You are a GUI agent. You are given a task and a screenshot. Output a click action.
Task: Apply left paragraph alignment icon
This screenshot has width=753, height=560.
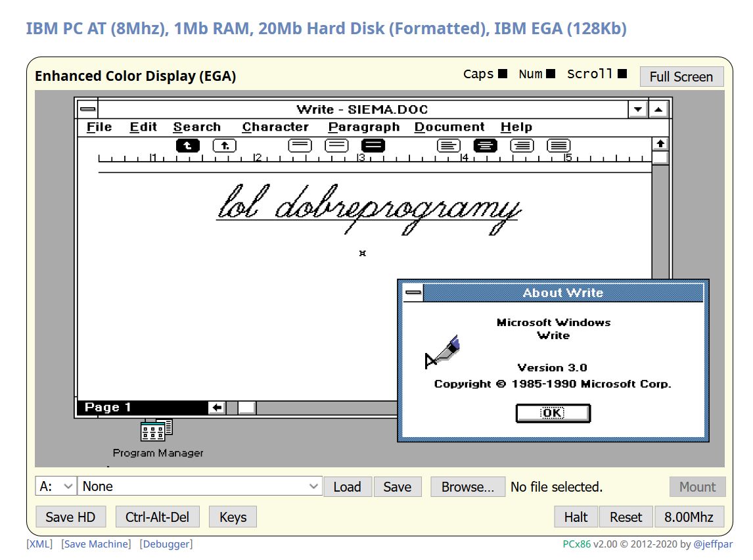[x=449, y=145]
